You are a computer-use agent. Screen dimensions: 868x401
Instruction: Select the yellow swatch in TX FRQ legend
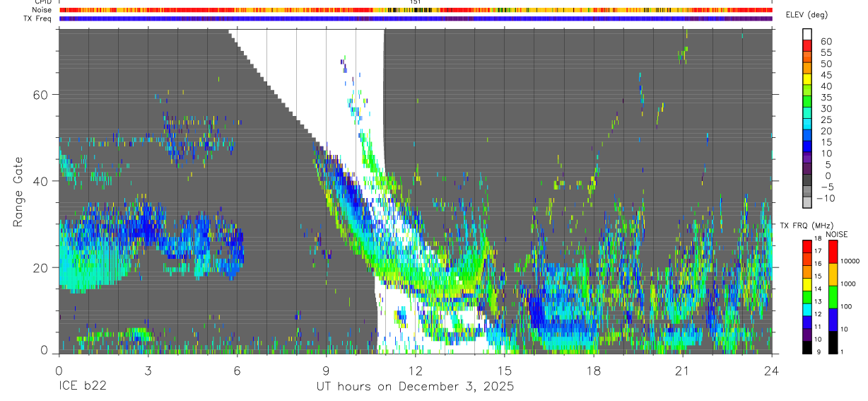pos(807,286)
